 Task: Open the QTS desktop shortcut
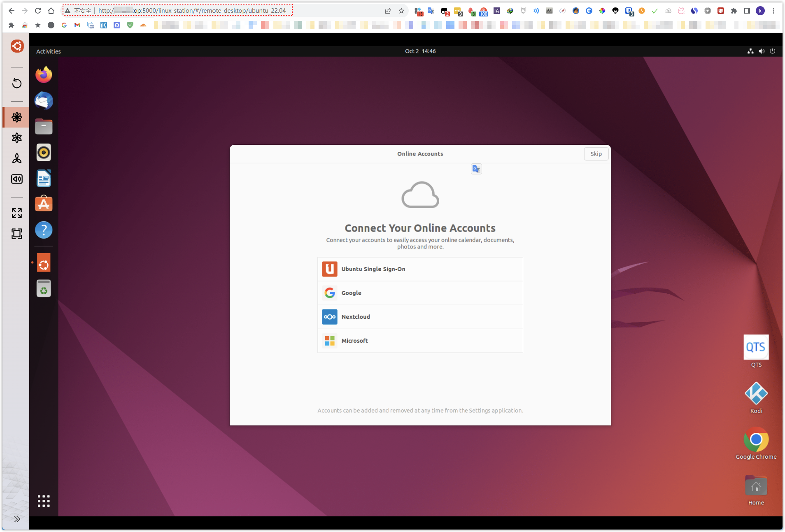[x=756, y=351]
